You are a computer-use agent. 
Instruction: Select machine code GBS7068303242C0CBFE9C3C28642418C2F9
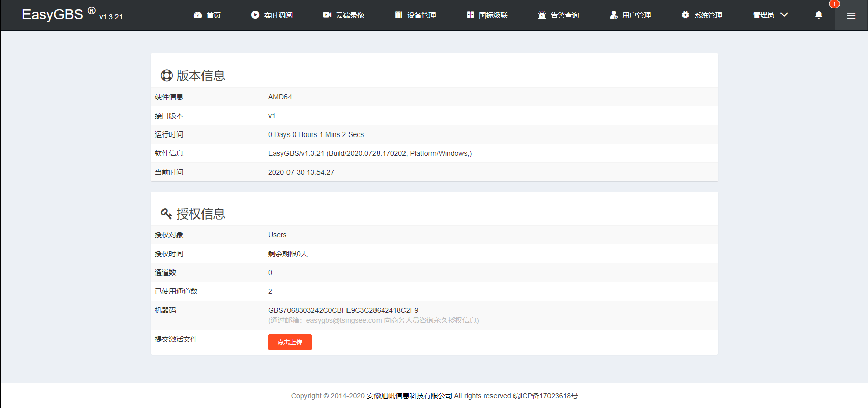click(x=343, y=310)
